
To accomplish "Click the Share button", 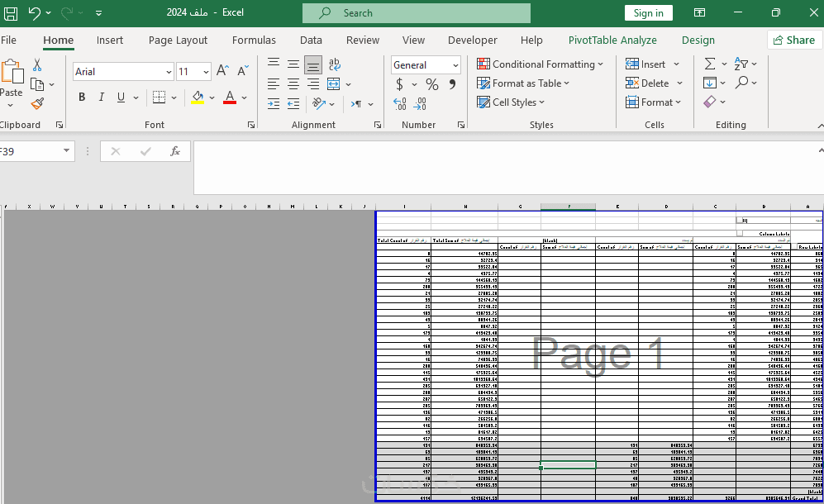I will point(794,40).
